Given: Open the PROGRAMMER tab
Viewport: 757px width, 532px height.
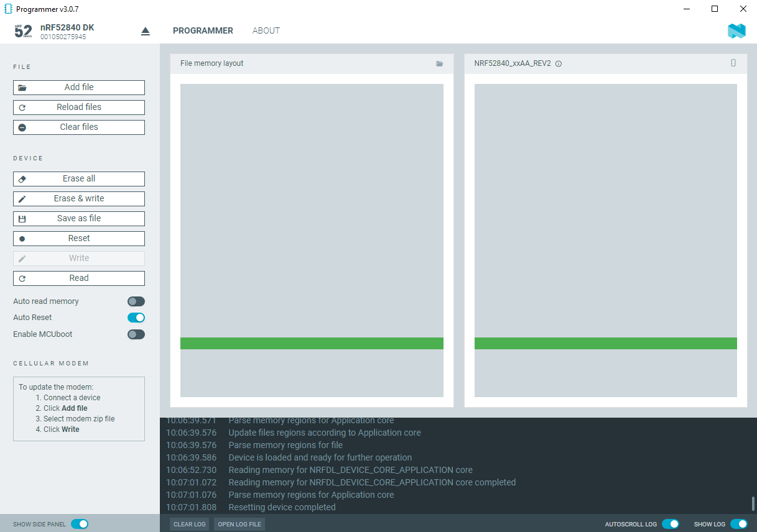Looking at the screenshot, I should (203, 30).
